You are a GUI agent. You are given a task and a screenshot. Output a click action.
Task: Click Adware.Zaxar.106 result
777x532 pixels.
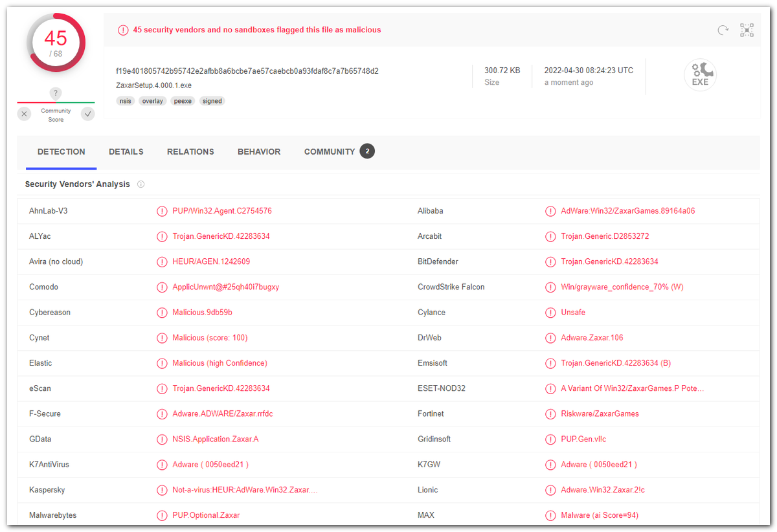(x=592, y=338)
